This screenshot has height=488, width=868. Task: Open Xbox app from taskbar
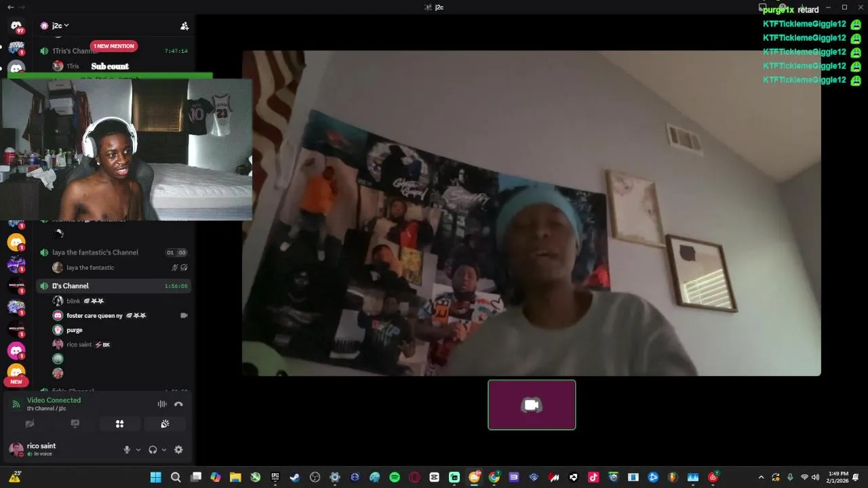[255, 477]
